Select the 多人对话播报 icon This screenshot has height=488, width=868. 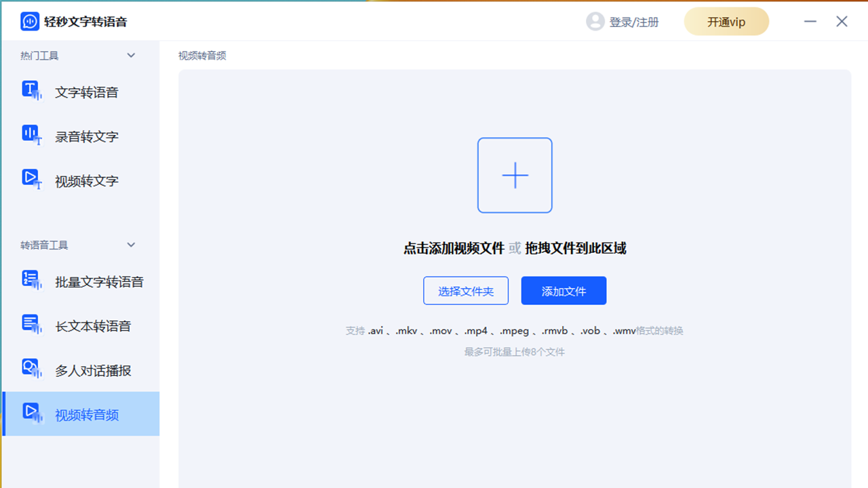(30, 369)
